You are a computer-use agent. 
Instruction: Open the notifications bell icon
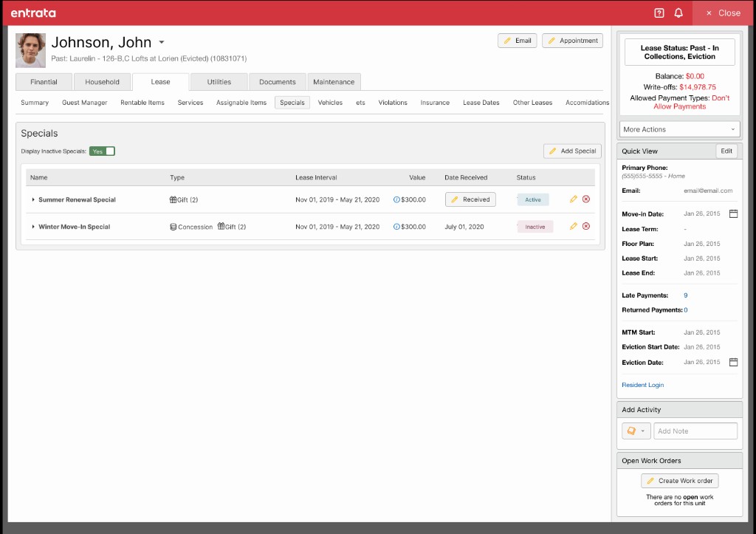(678, 13)
